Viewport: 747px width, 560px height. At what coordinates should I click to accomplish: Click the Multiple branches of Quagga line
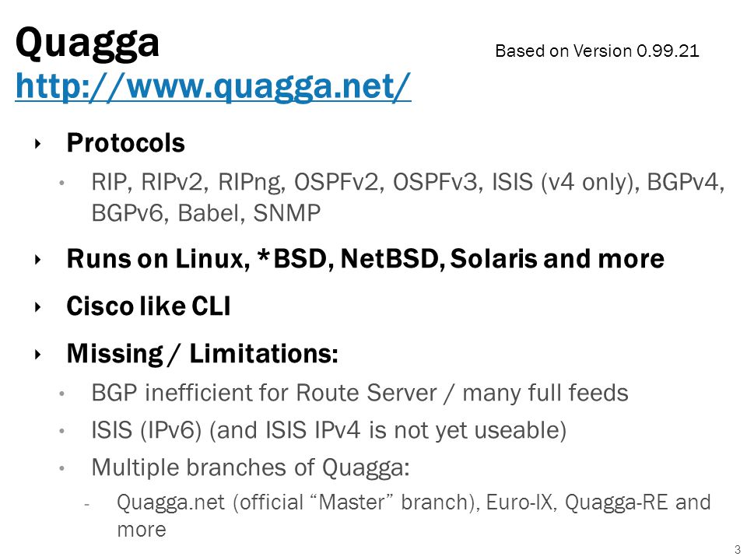(251, 467)
